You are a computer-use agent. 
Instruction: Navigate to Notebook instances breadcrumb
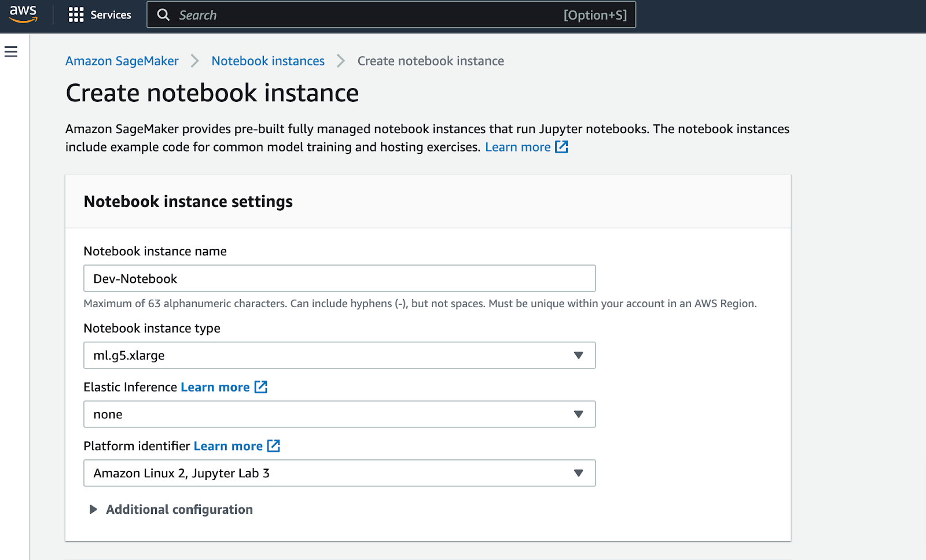[x=268, y=61]
